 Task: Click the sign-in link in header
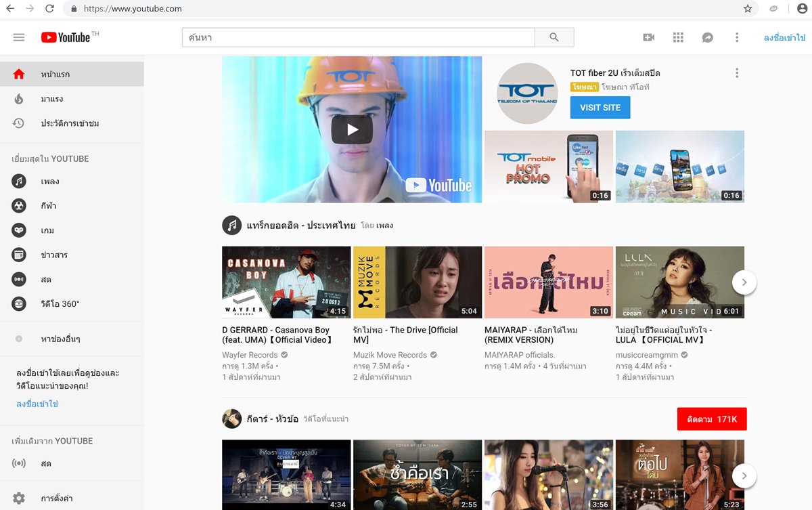784,38
